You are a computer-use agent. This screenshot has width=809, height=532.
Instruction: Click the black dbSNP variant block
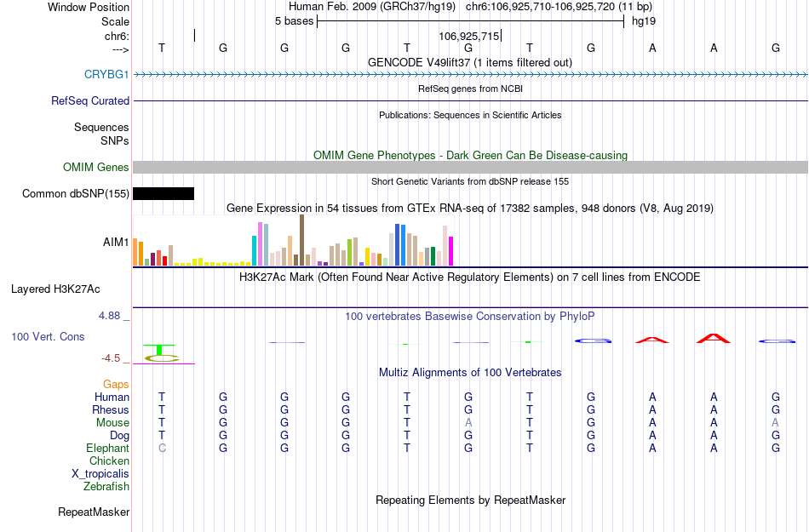click(164, 194)
